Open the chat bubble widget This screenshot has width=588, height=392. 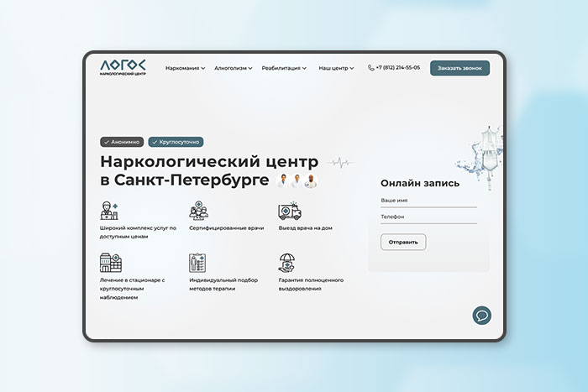point(482,316)
